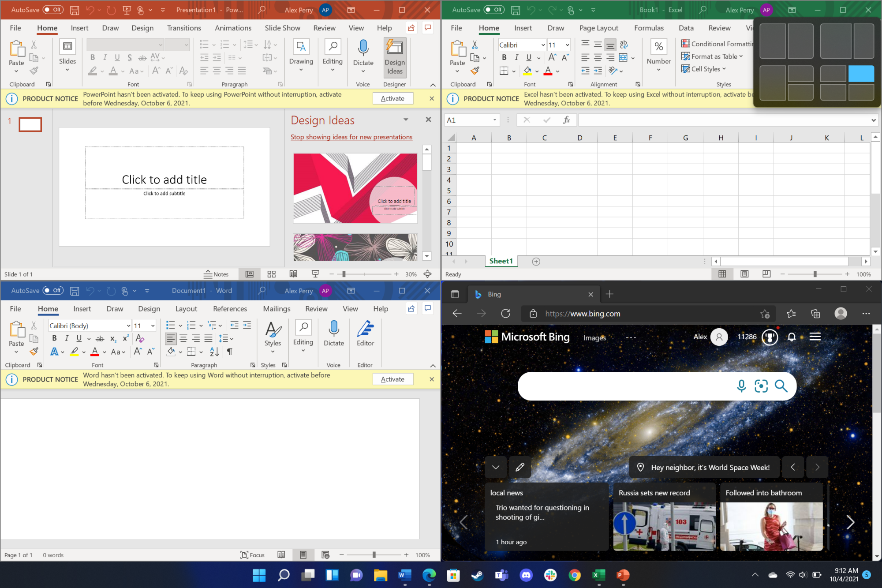
Task: Toggle Focus mode in Word status bar
Action: [x=252, y=555]
